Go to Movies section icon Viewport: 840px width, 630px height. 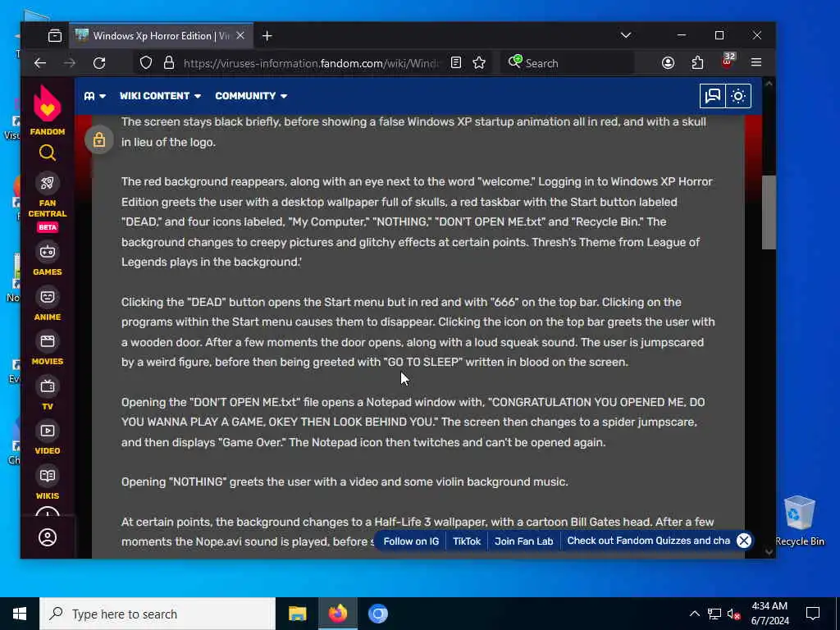(47, 341)
